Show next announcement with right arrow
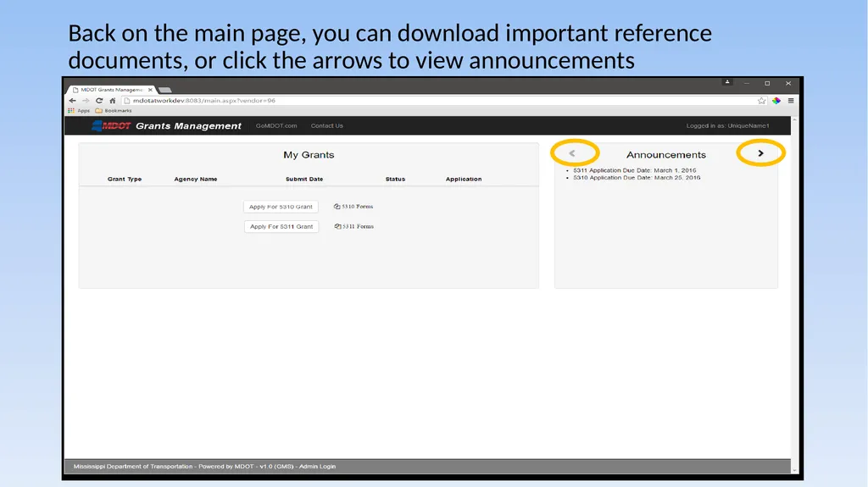Image resolution: width=868 pixels, height=487 pixels. point(760,153)
